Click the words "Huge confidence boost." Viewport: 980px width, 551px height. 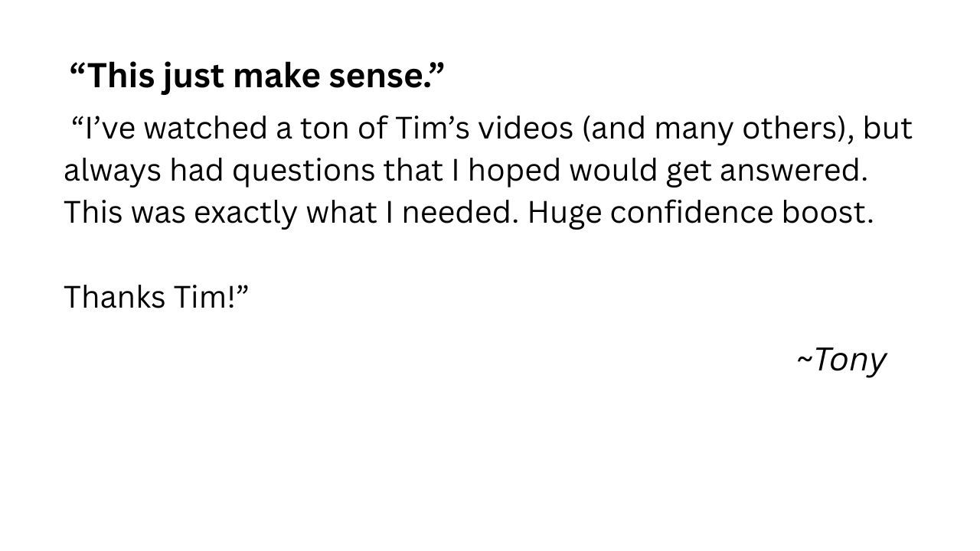(700, 213)
